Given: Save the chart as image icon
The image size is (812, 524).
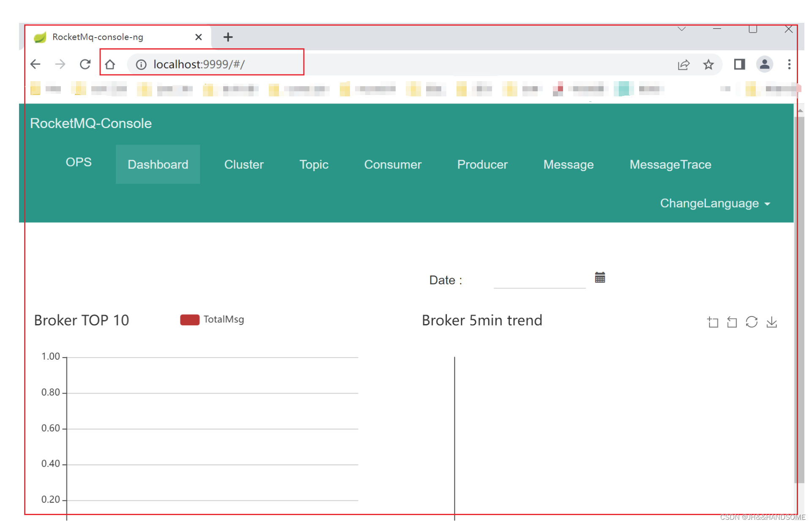Looking at the screenshot, I should (772, 322).
